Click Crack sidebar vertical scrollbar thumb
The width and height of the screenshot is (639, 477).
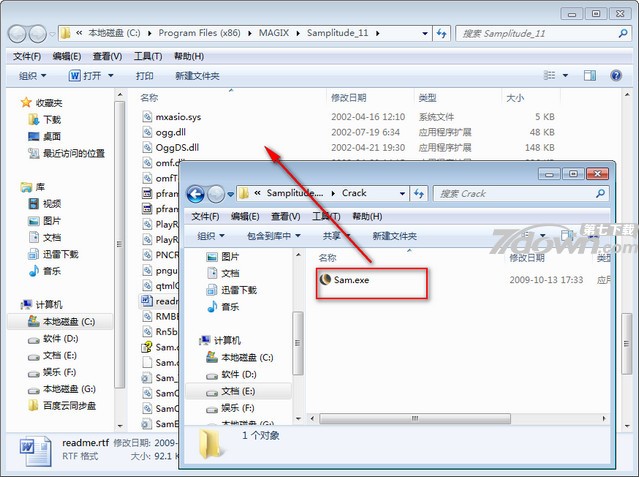click(x=298, y=343)
